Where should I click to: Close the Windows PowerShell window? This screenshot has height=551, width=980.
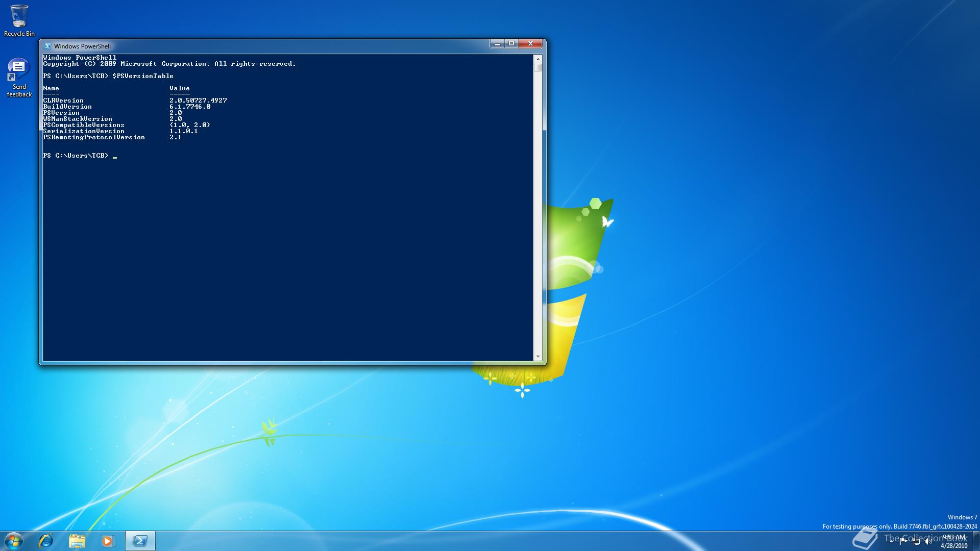coord(530,44)
